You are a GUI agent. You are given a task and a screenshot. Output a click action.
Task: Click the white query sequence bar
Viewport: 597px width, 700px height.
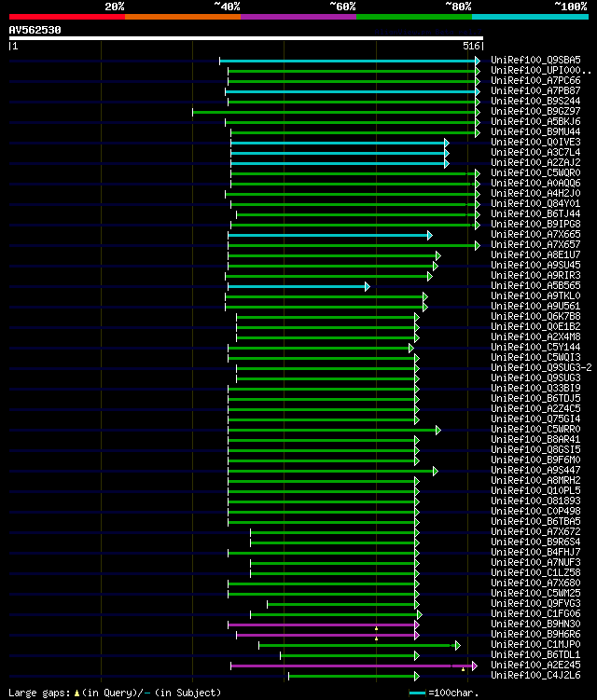point(245,38)
